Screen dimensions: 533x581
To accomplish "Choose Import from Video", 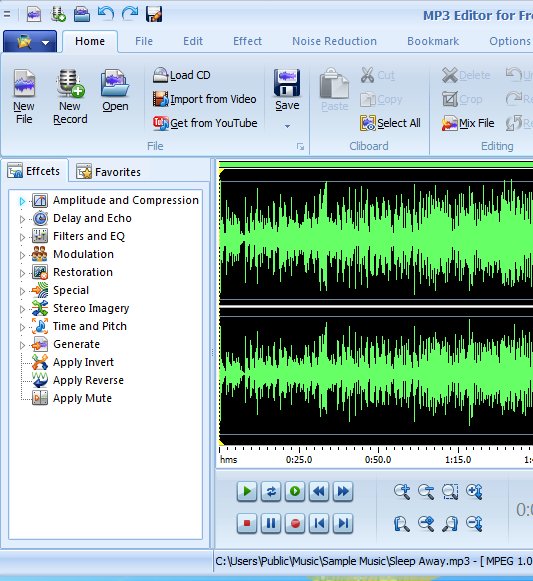I will pyautogui.click(x=205, y=99).
